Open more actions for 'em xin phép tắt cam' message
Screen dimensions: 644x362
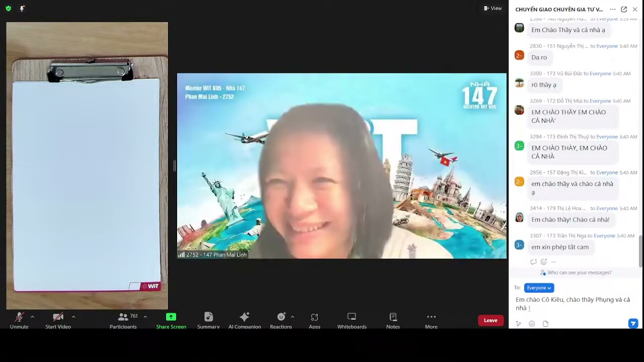(553, 262)
